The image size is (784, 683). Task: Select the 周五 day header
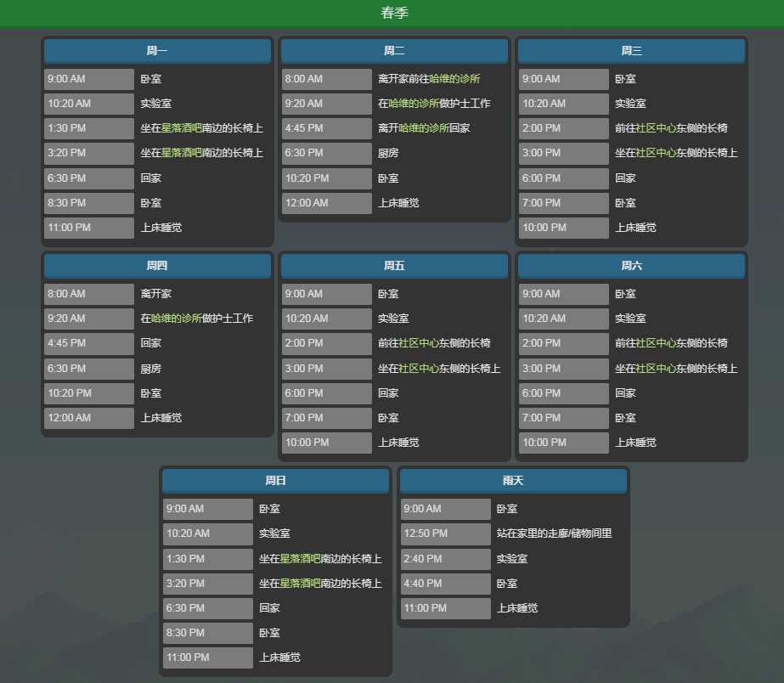(x=394, y=266)
